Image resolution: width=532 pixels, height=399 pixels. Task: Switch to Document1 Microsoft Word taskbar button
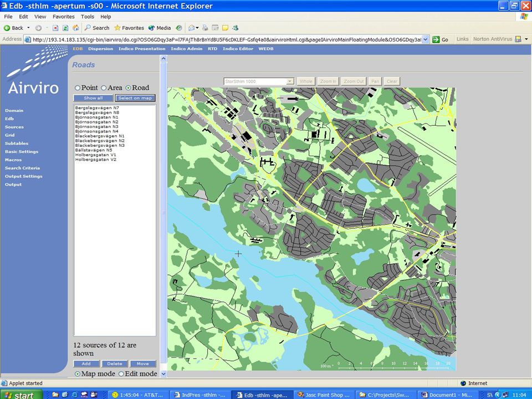tap(447, 395)
